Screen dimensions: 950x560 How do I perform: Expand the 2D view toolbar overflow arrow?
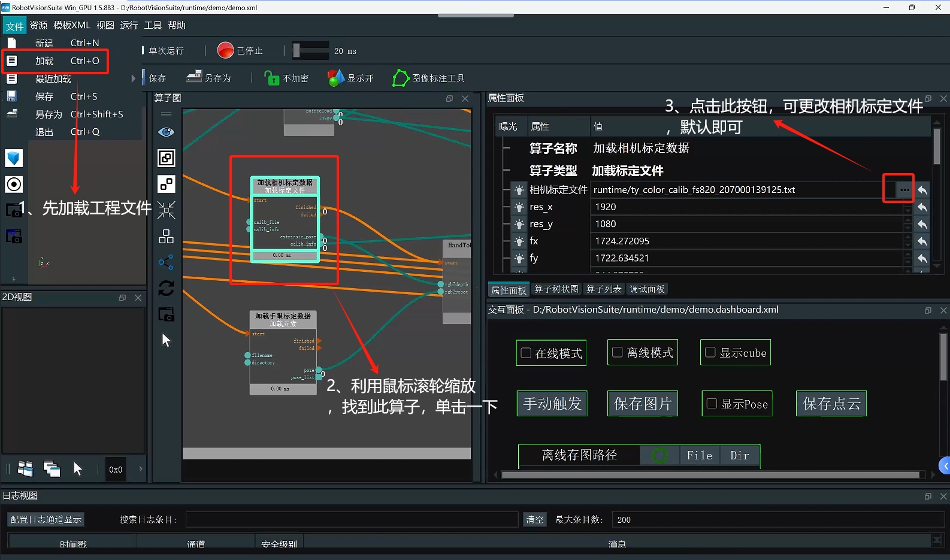click(x=141, y=469)
